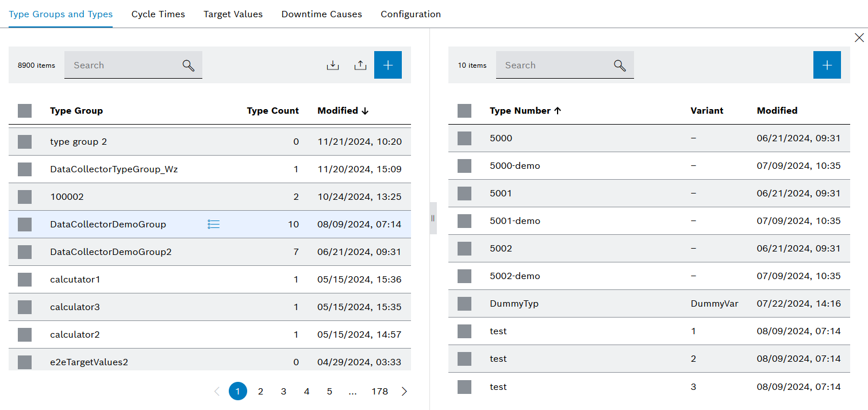Check the DataCollectorDemoGroup2 row checkbox
Image resolution: width=868 pixels, height=410 pixels.
pyautogui.click(x=25, y=252)
